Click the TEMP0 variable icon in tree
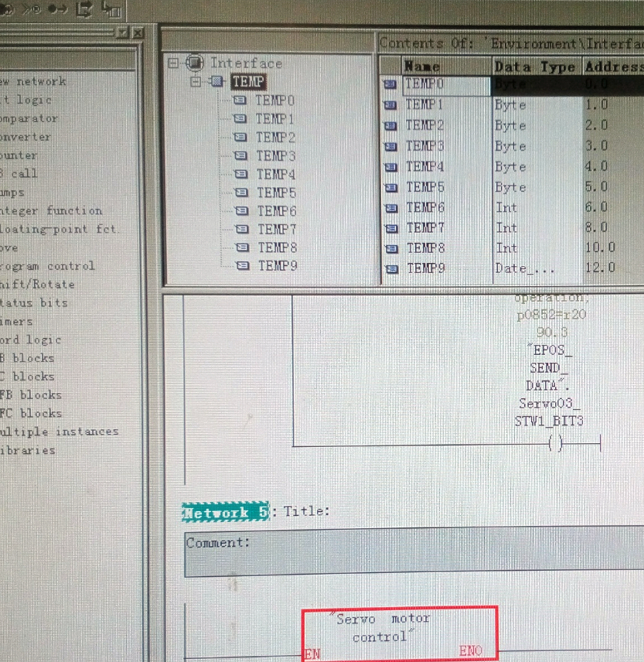This screenshot has width=644, height=662. [240, 100]
